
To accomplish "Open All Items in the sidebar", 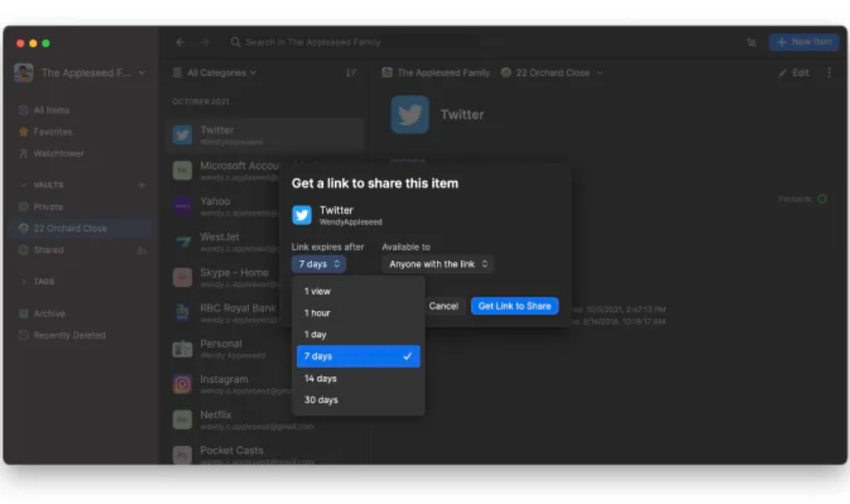I will [x=82, y=110].
